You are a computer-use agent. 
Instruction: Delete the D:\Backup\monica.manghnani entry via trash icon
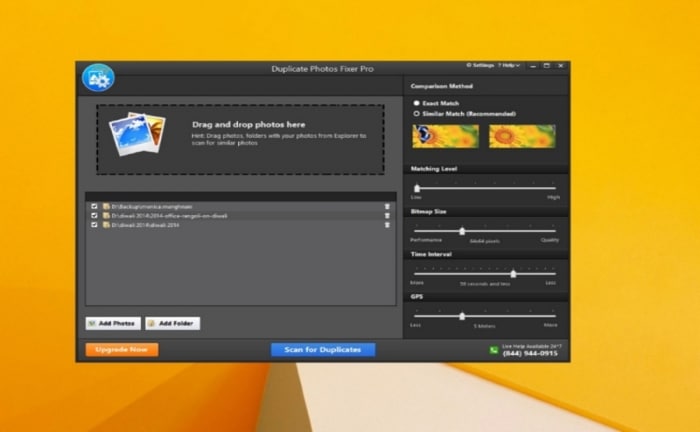pos(387,207)
